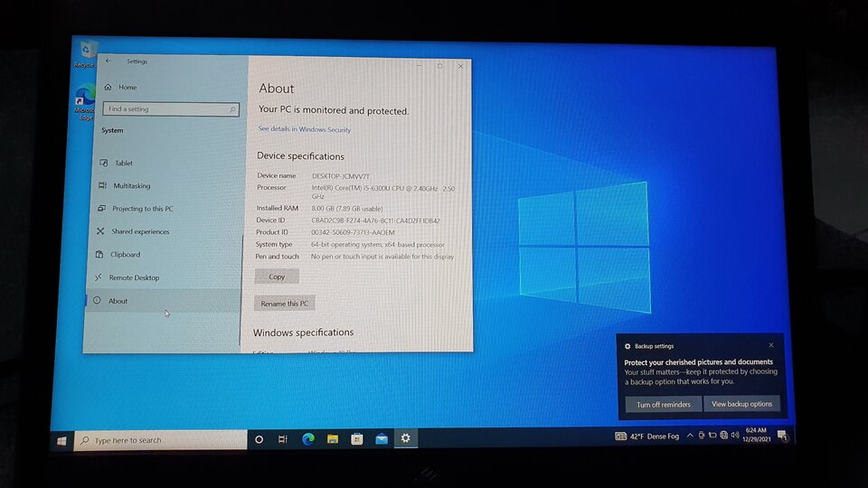868x488 pixels.
Task: Click See details in Windows Security link
Action: pos(305,129)
